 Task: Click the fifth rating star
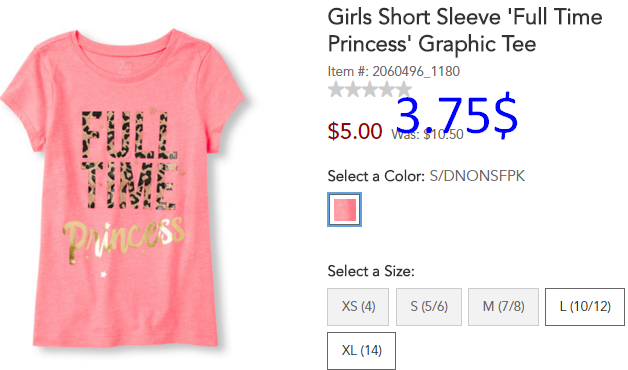coord(403,89)
